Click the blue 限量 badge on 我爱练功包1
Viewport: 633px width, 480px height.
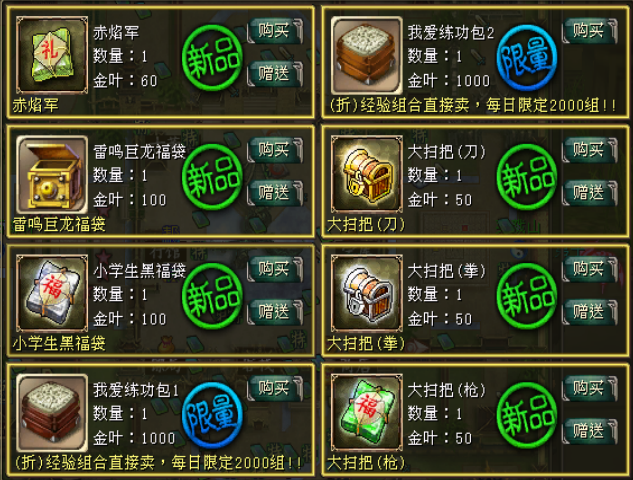point(212,415)
